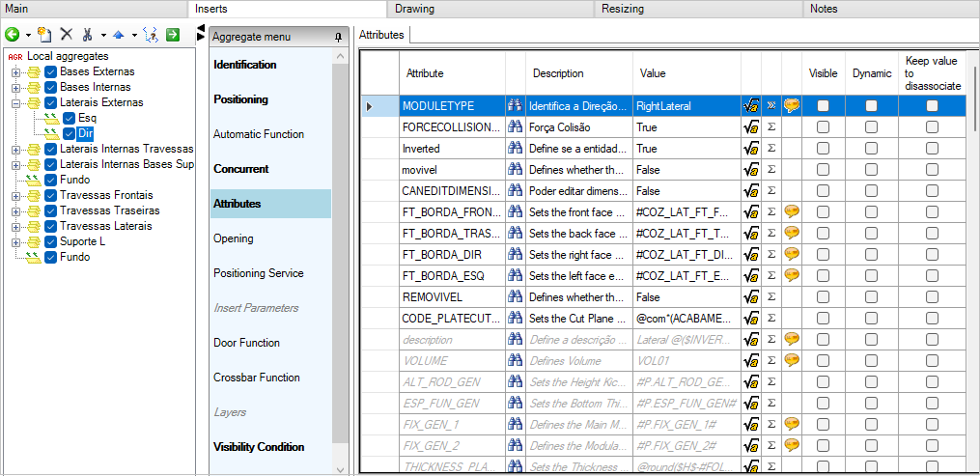Switch to the Notes tab
The image size is (980, 476).
890,9
